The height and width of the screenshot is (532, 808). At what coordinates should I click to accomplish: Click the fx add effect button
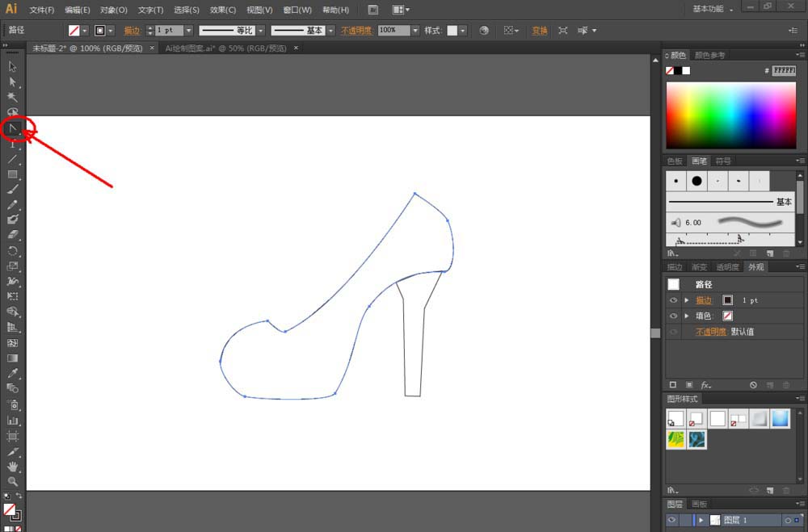tap(705, 385)
